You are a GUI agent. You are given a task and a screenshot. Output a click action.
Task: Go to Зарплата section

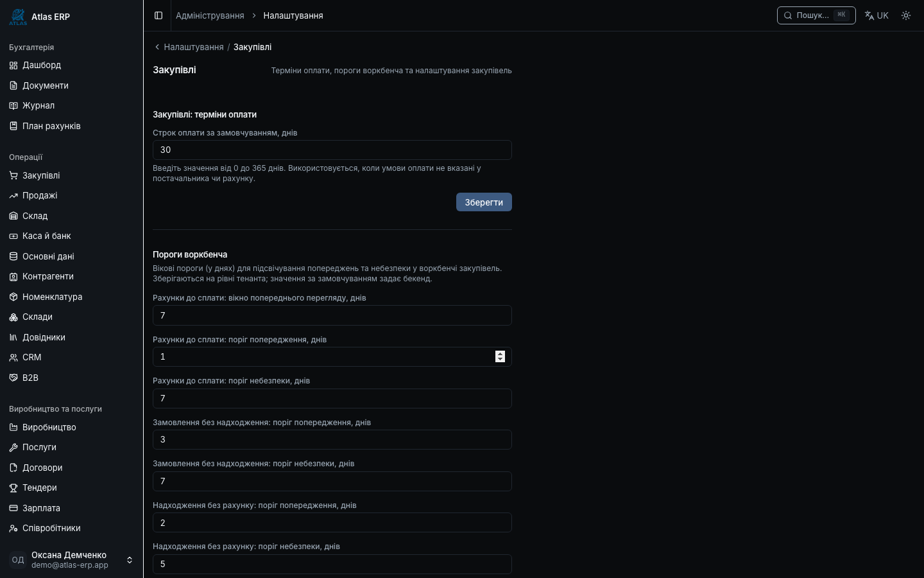[71, 508]
